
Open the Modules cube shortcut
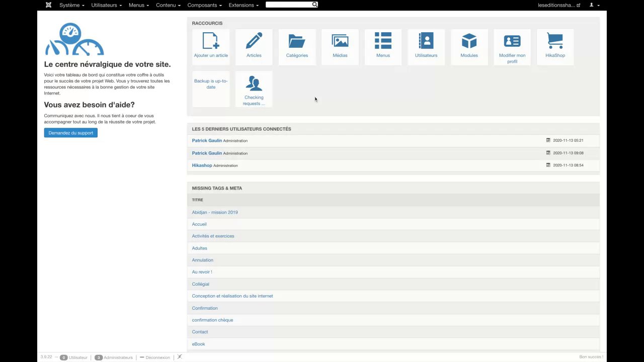pyautogui.click(x=469, y=47)
